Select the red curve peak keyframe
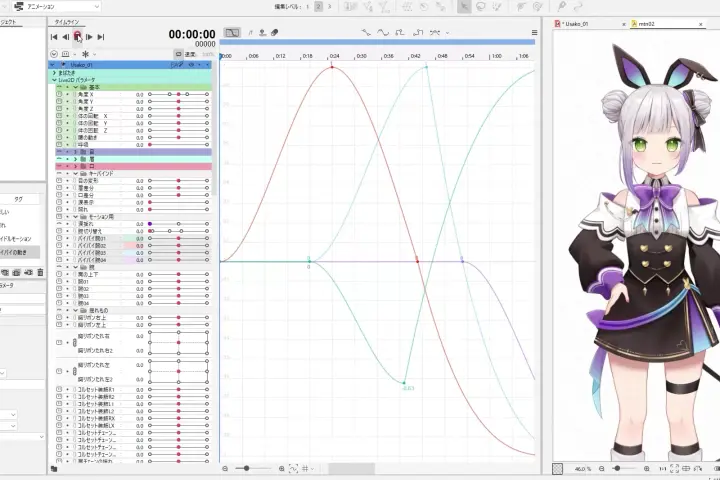This screenshot has height=480, width=720. 332,68
